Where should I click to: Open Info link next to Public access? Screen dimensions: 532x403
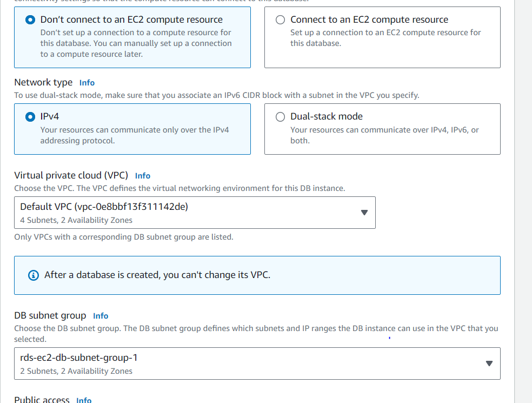(x=84, y=400)
